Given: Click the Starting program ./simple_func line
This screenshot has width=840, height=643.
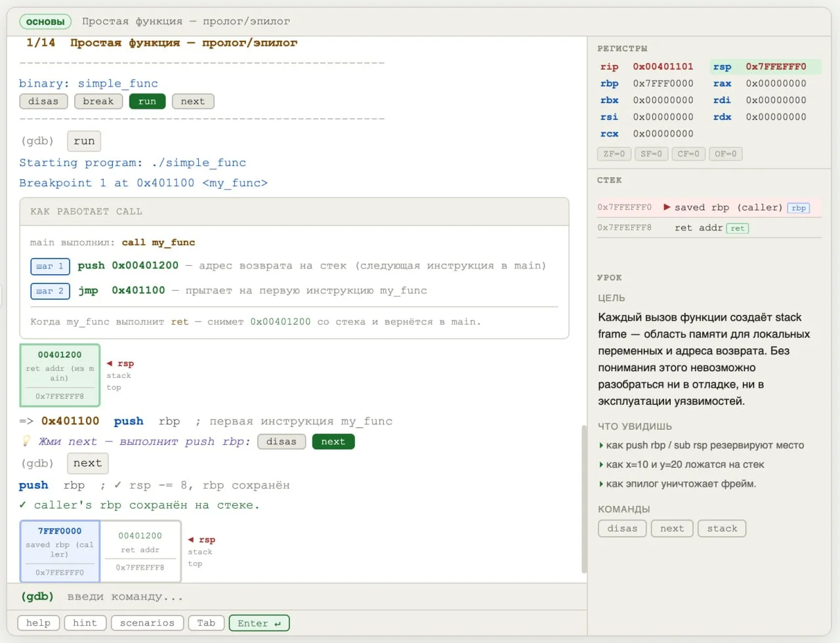Looking at the screenshot, I should pyautogui.click(x=133, y=163).
